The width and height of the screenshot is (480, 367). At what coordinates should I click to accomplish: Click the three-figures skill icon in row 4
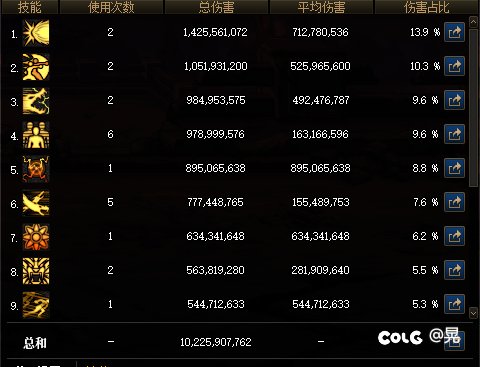point(36,135)
